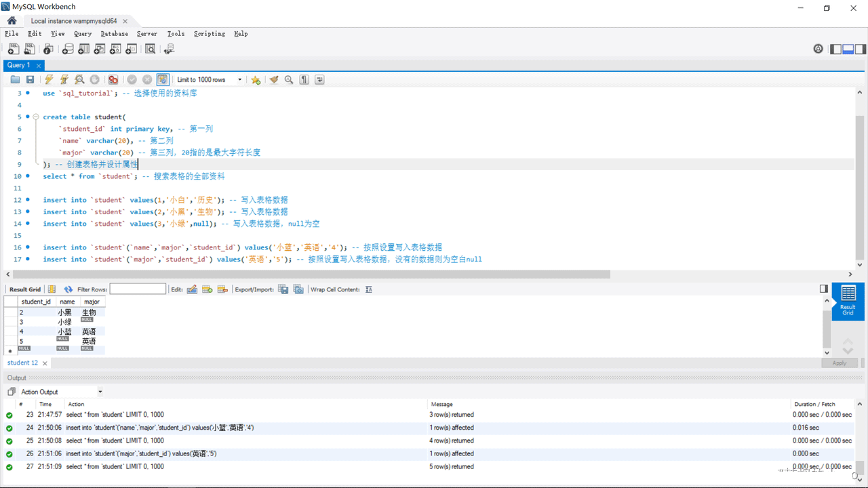The image size is (868, 488).
Task: Click the Result Grid label
Action: click(25, 289)
